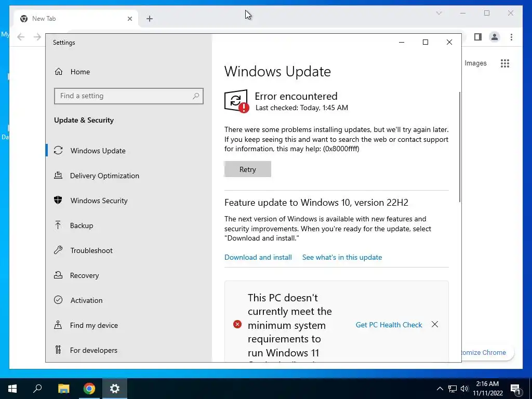532x399 pixels.
Task: Click Chrome back arrow
Action: point(21,37)
